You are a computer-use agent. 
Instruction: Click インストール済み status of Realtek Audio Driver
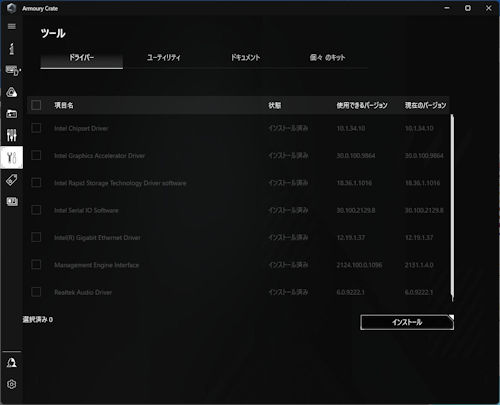288,292
